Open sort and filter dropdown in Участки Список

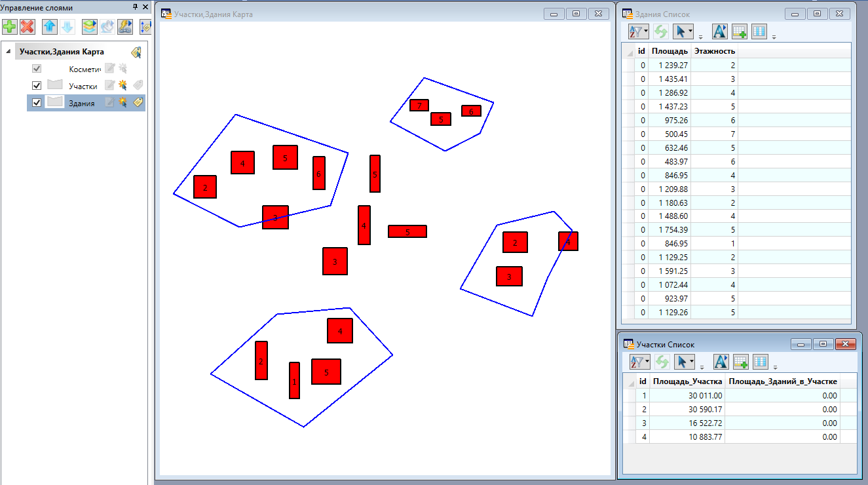pyautogui.click(x=639, y=362)
